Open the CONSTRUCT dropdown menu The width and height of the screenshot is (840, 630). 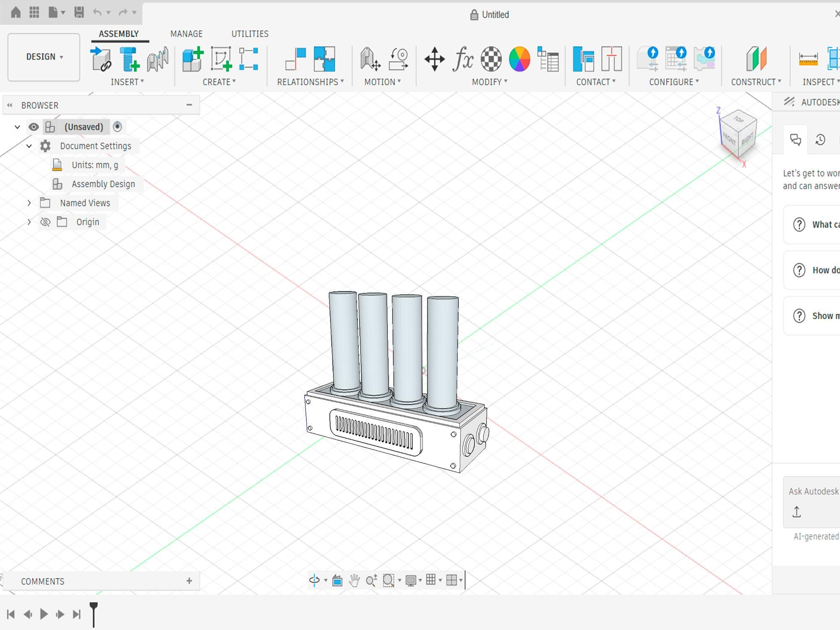(x=756, y=82)
